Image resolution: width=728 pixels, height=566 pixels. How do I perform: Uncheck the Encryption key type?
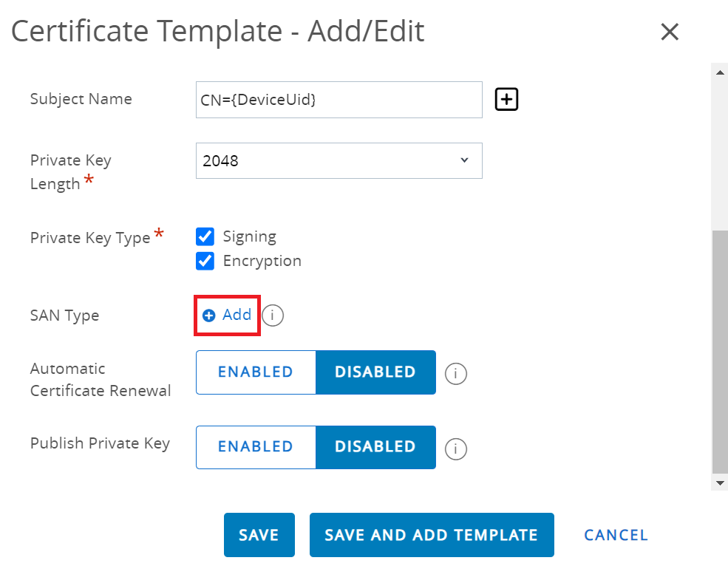pos(205,261)
